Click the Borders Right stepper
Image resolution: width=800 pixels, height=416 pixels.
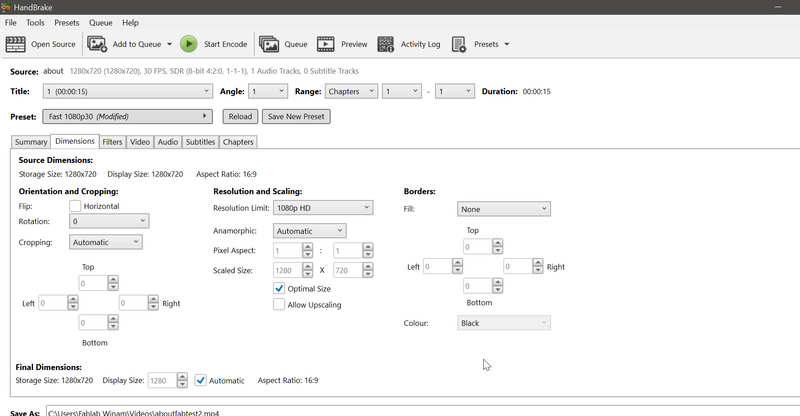(538, 266)
